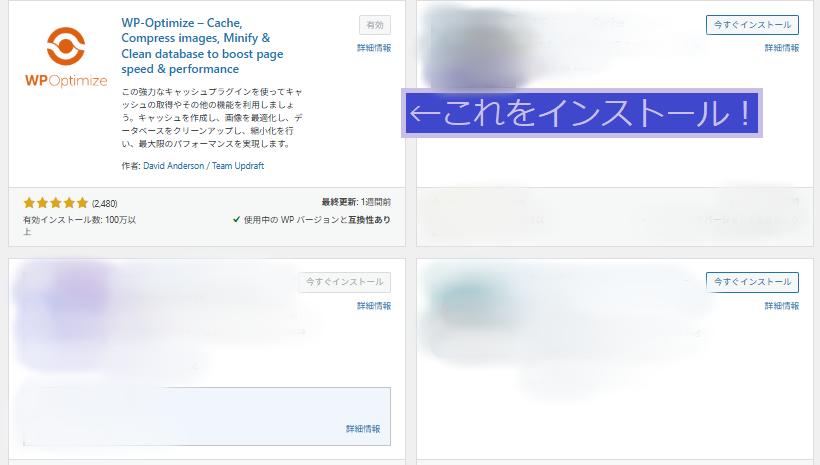Click the green compatibility checkmark icon

coord(236,219)
